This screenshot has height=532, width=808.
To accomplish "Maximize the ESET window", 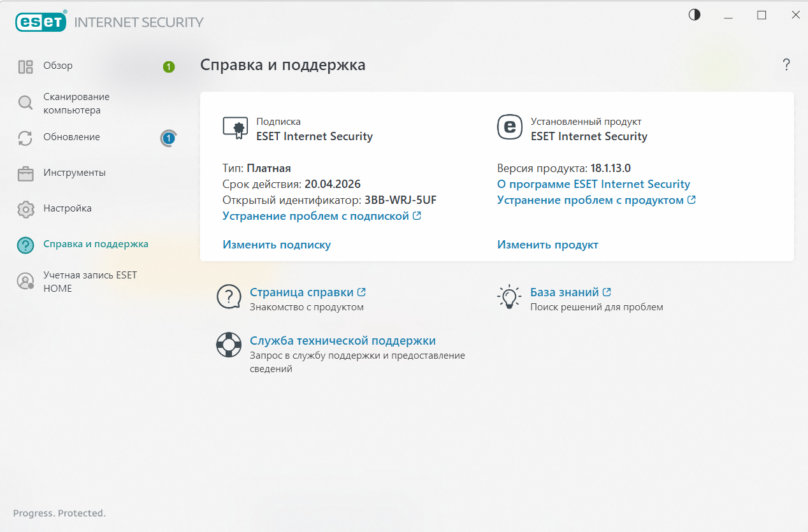I will (761, 15).
